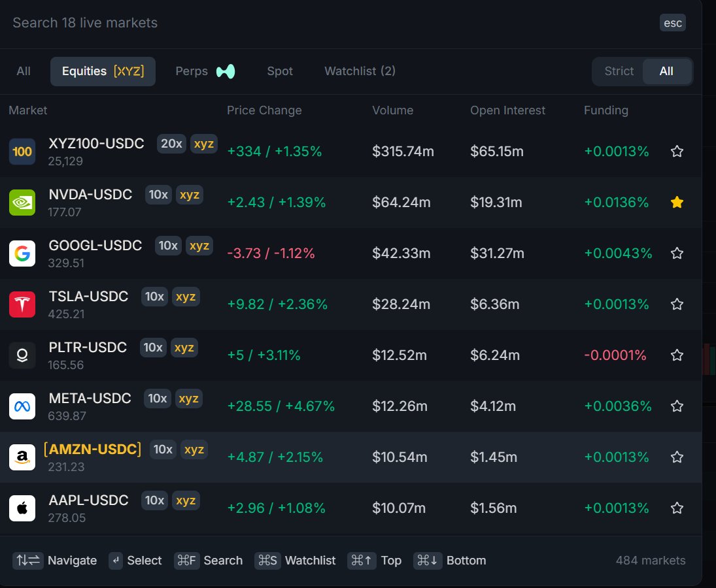Open the Spot tab
The height and width of the screenshot is (588, 716).
click(x=279, y=71)
